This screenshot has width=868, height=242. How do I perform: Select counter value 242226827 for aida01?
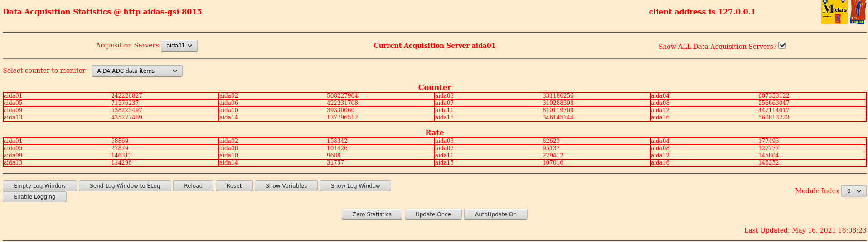pos(127,96)
